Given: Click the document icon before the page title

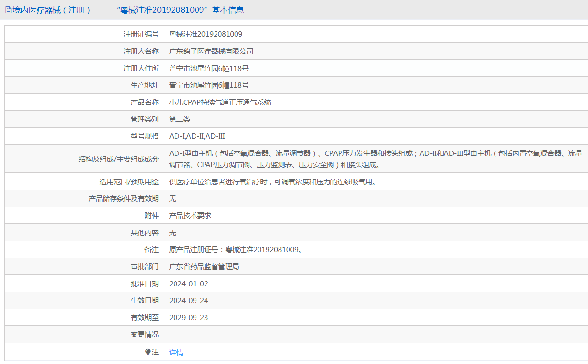Looking at the screenshot, I should tap(8, 10).
